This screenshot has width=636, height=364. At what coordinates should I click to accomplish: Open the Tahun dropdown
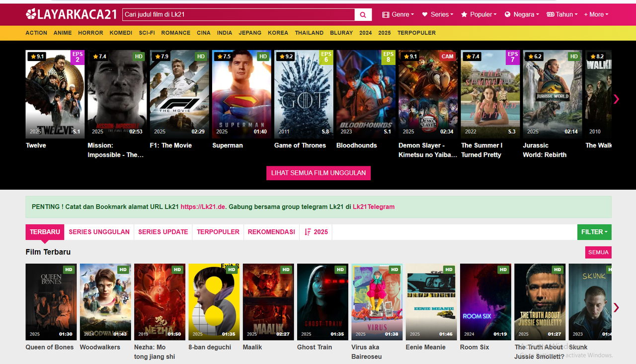[562, 14]
